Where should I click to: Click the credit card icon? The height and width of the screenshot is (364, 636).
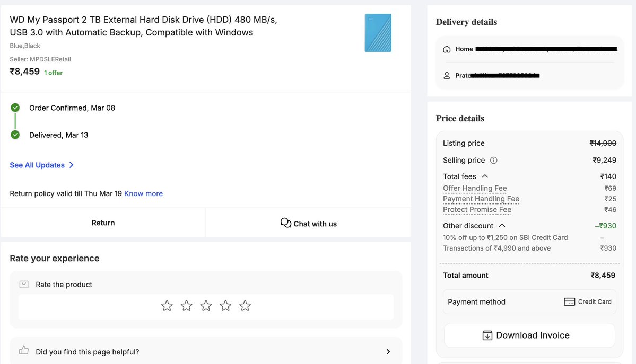coord(569,301)
